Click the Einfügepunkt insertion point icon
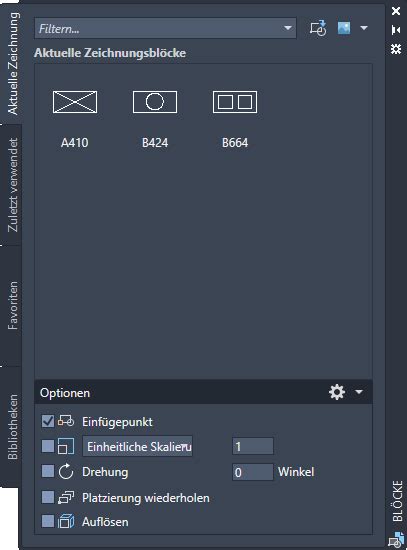407x550 pixels. tap(66, 421)
